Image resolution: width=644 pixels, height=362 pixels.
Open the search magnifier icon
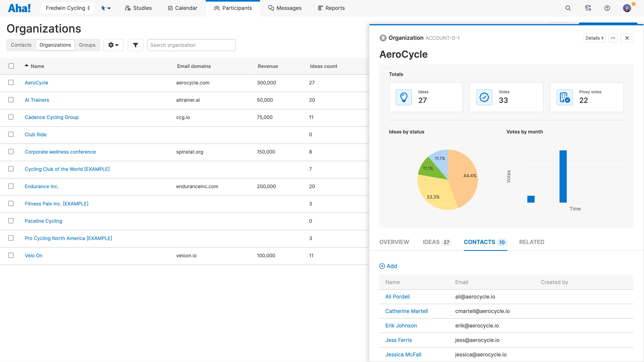coord(568,8)
